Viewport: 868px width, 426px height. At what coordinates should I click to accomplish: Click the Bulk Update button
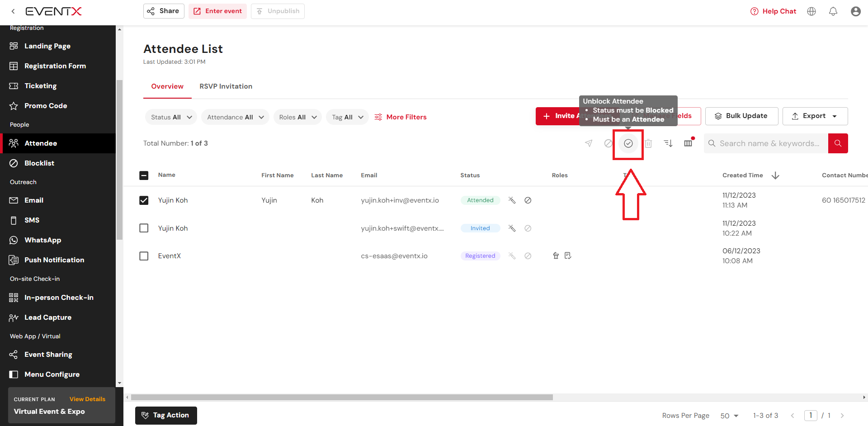(x=741, y=116)
